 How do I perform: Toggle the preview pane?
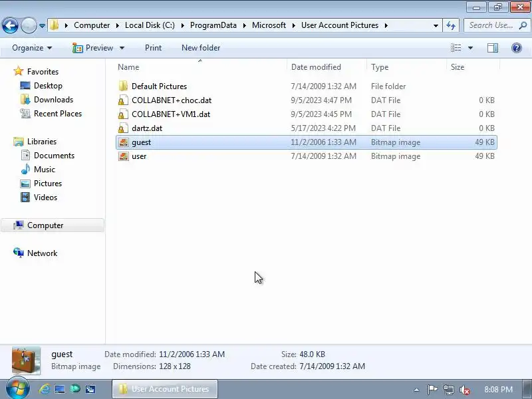(493, 48)
